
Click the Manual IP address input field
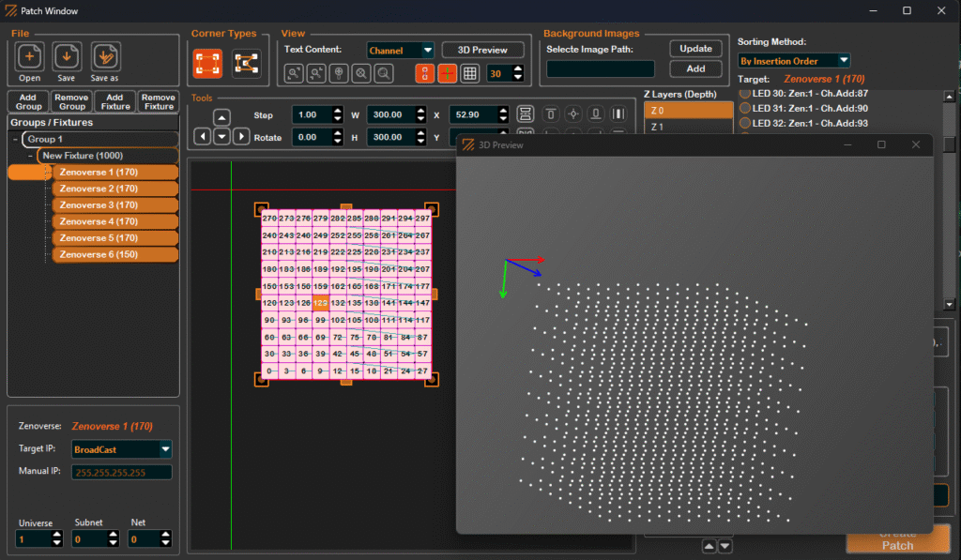pyautogui.click(x=121, y=472)
